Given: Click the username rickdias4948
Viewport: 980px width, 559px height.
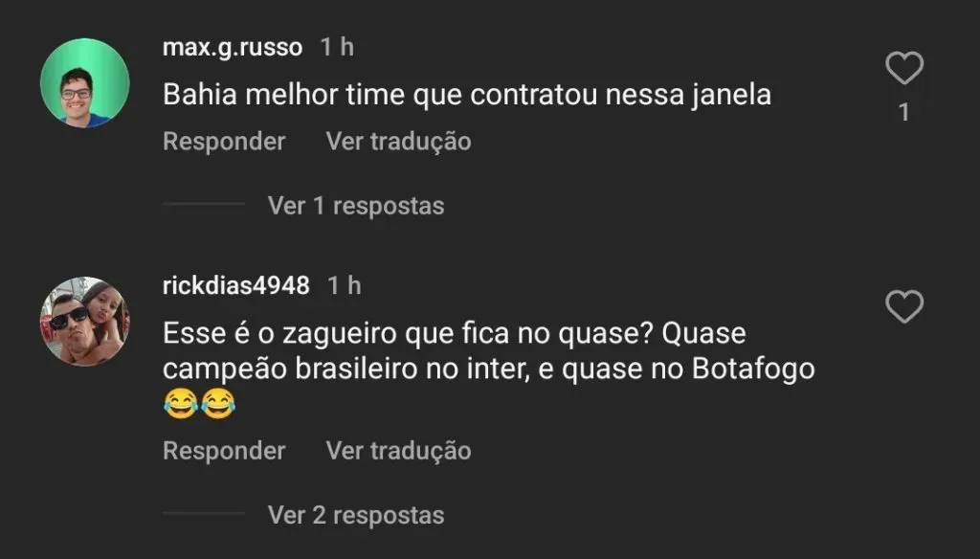Looking at the screenshot, I should tap(236, 285).
